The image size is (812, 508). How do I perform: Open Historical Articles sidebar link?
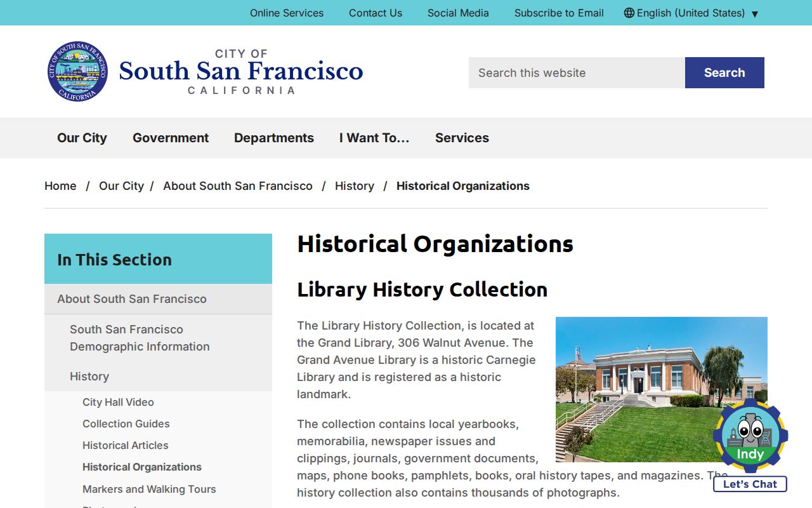tap(126, 445)
